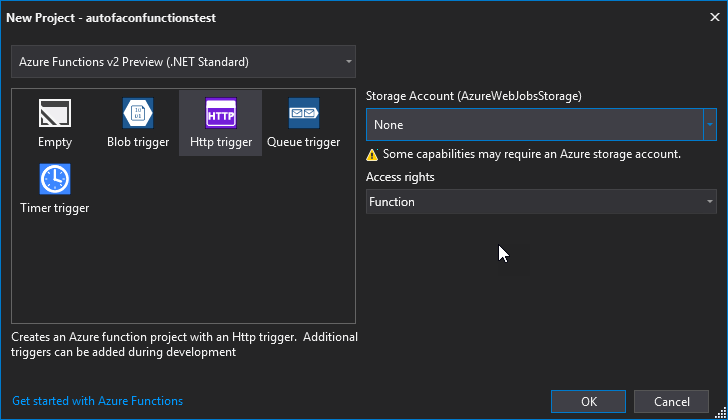Choose the Blob trigger template icon
This screenshot has height=420, width=728.
click(138, 113)
